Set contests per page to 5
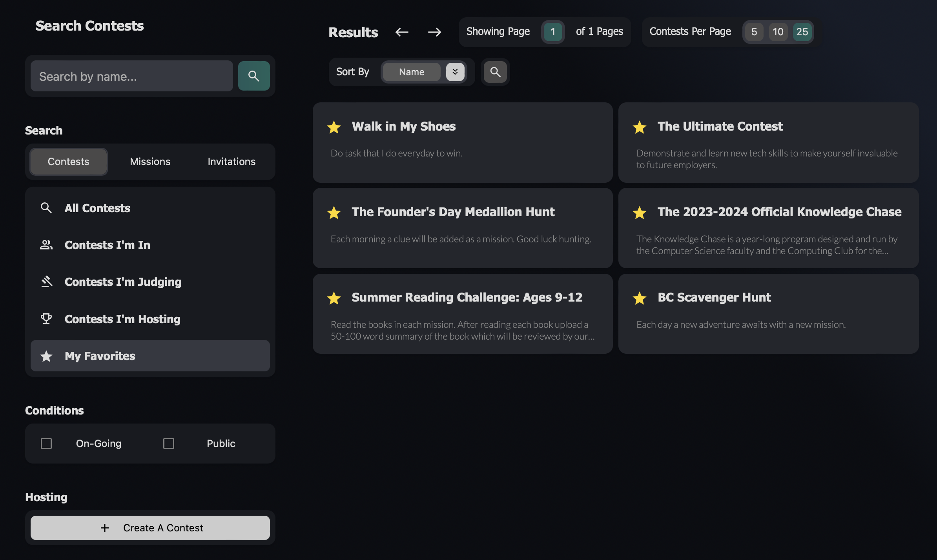Viewport: 937px width, 560px height. coord(754,32)
